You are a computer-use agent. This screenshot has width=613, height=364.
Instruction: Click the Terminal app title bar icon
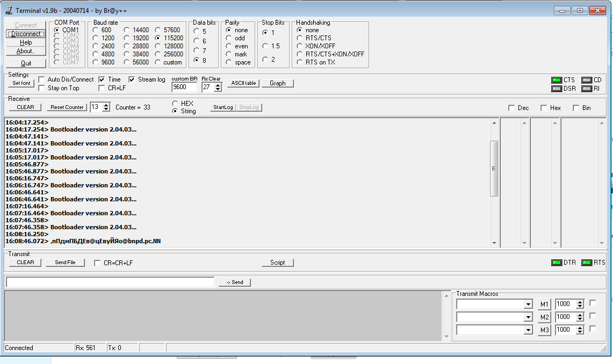click(x=8, y=10)
